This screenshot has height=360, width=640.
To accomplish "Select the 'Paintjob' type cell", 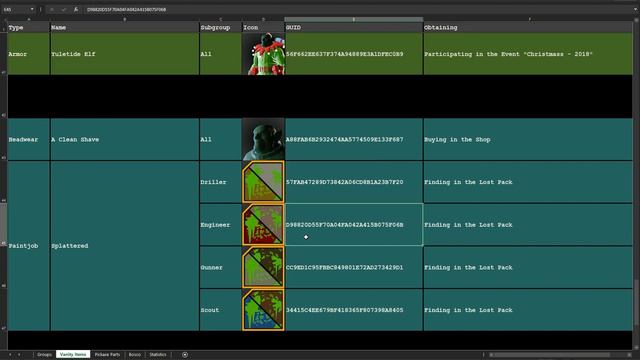I will pyautogui.click(x=29, y=246).
